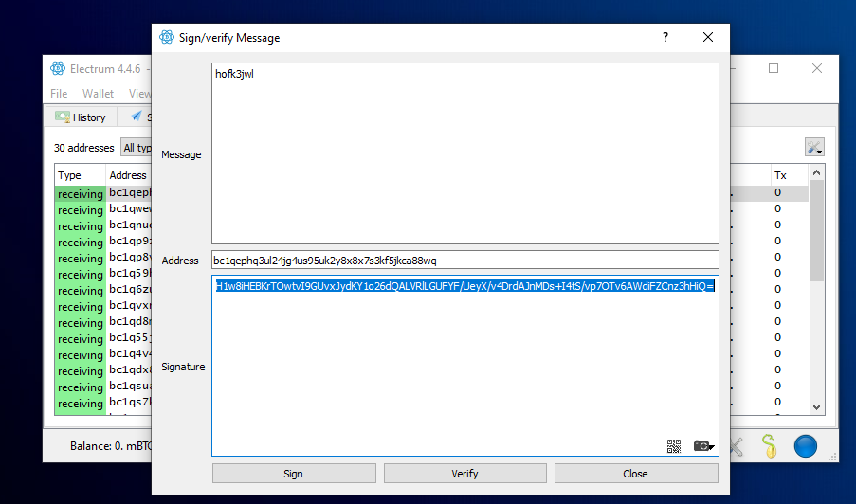Click the blue network status circle

coord(805,445)
